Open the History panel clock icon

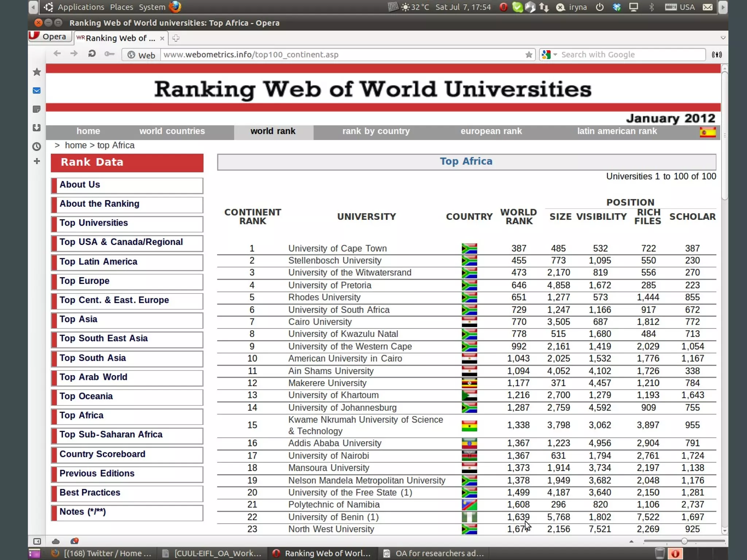click(x=37, y=147)
